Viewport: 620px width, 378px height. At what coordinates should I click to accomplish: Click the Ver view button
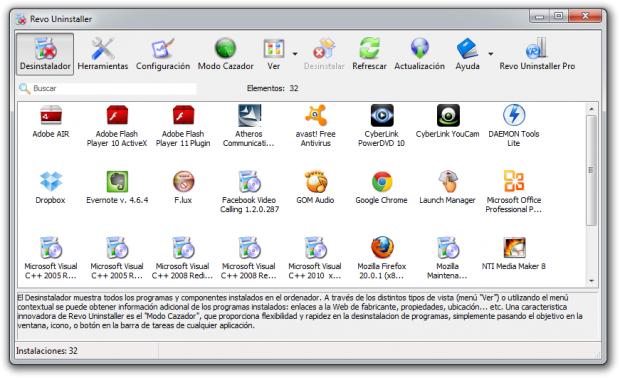point(274,54)
